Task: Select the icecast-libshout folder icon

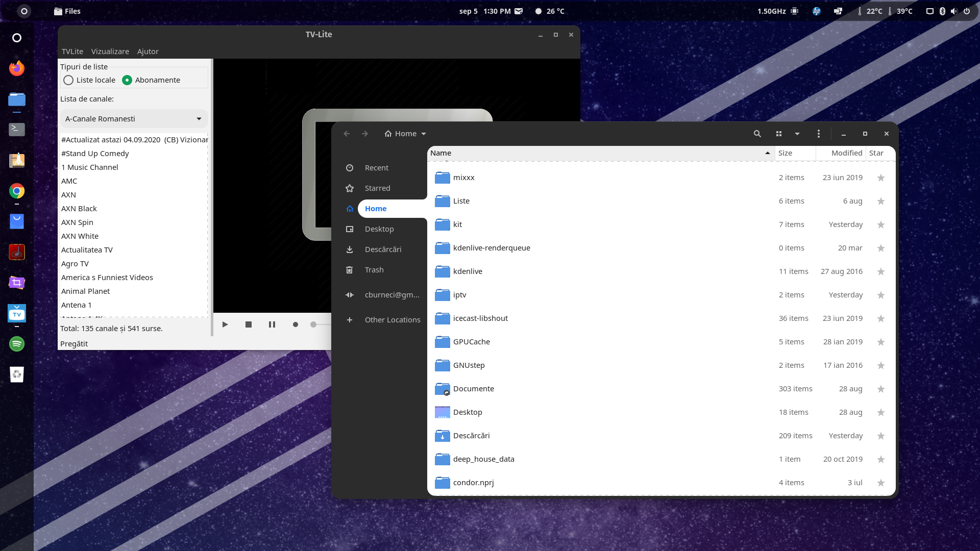Action: pos(442,318)
